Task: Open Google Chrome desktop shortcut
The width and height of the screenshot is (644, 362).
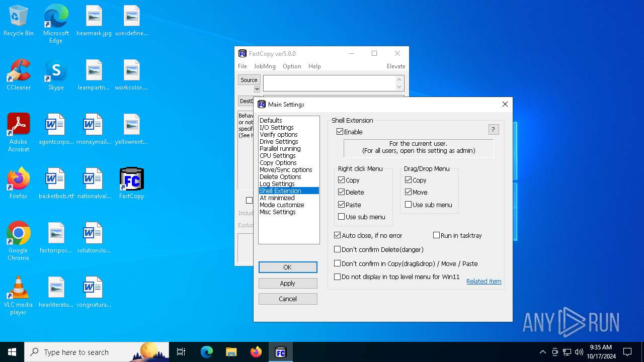Action: pos(19,241)
